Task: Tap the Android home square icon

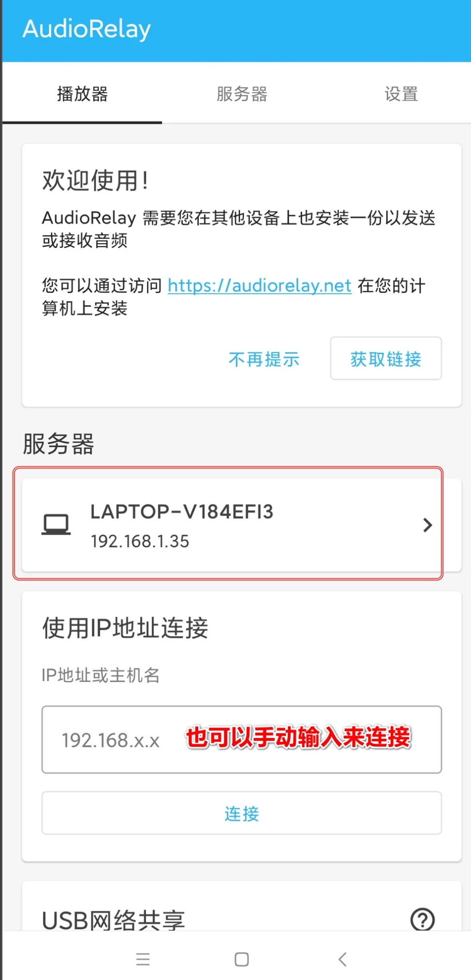Action: pos(242,959)
